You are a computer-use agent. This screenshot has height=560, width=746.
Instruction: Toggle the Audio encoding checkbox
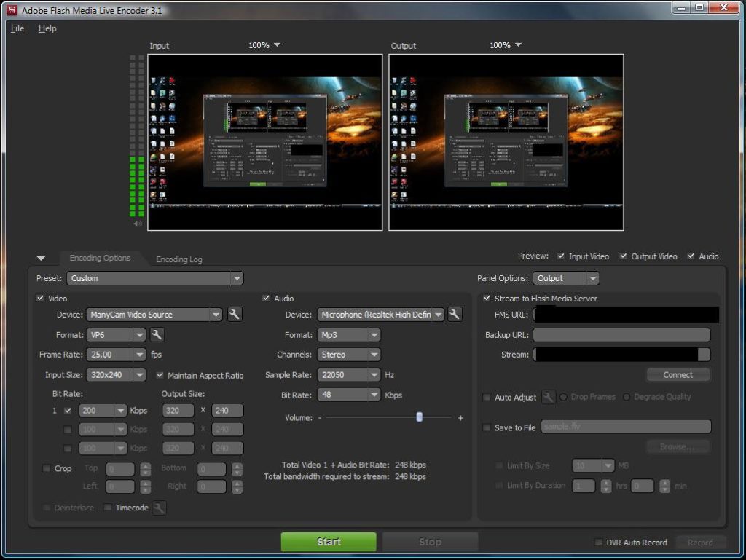click(x=266, y=298)
